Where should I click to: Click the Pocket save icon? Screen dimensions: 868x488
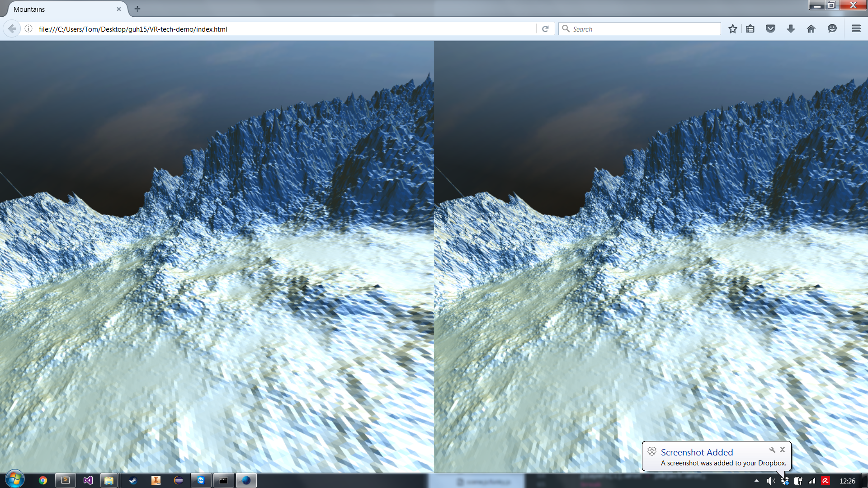(770, 29)
